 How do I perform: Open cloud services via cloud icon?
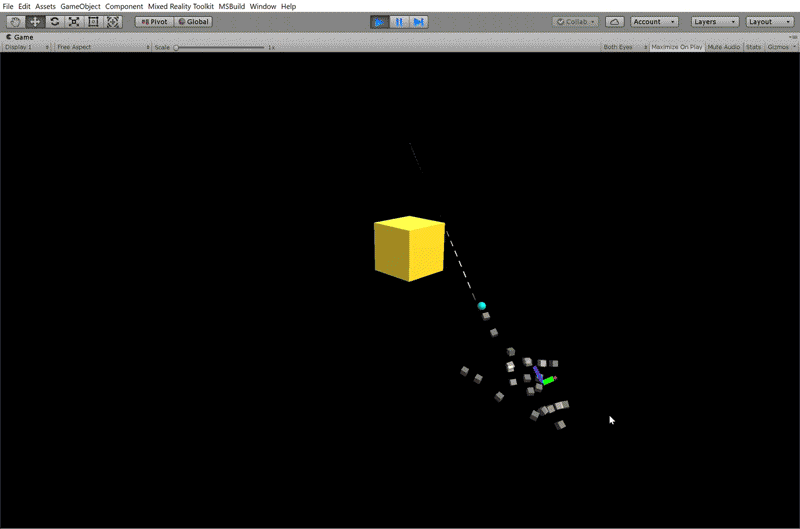click(615, 21)
